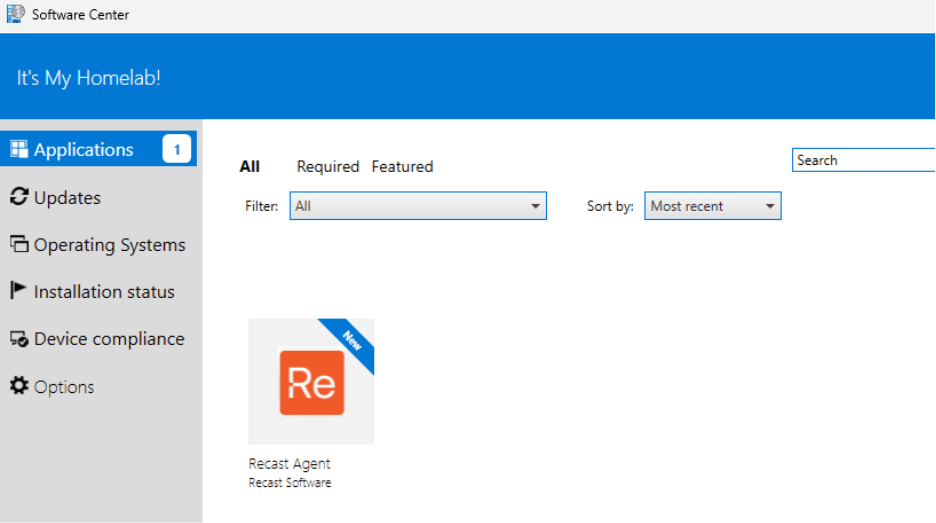
Task: Switch to the Featured tab
Action: click(402, 167)
